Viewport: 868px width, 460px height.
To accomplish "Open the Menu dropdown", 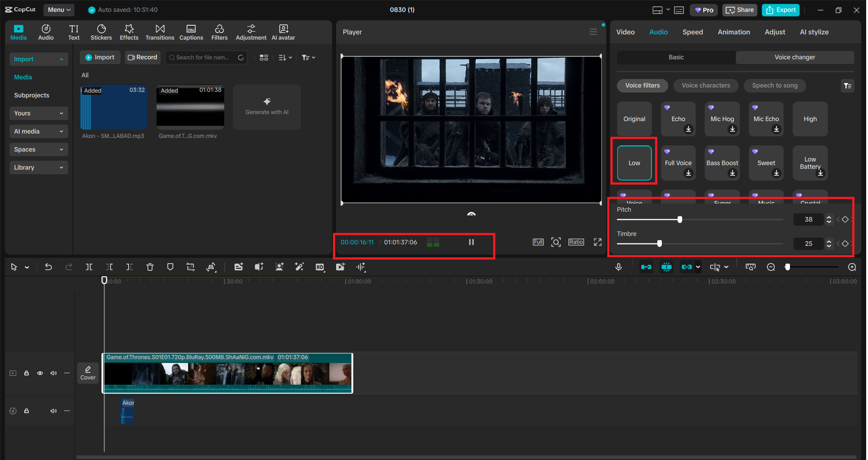I will tap(59, 10).
